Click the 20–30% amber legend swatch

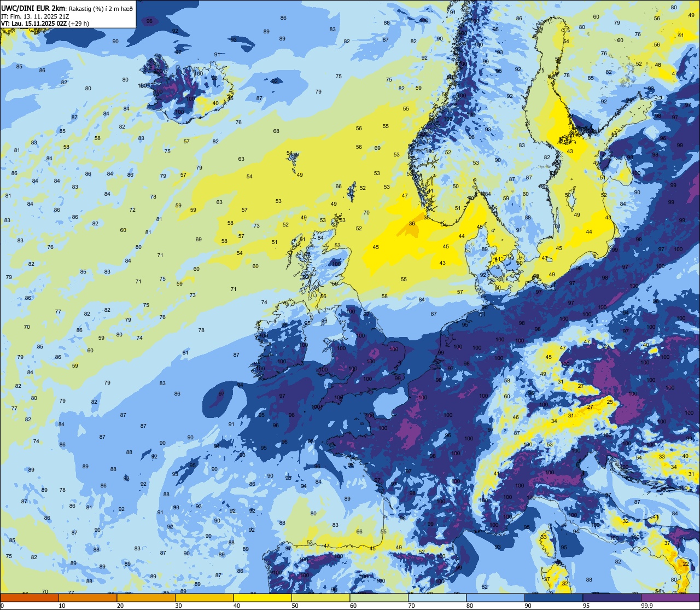pos(146,597)
